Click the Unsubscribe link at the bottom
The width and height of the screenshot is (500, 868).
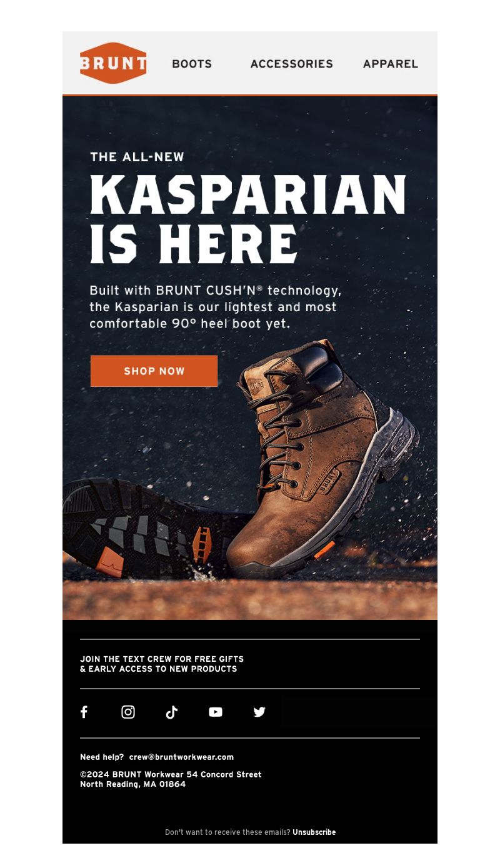click(x=314, y=832)
